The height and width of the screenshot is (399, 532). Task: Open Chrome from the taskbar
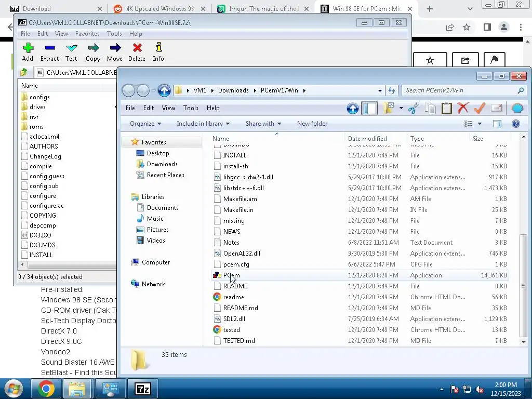[x=46, y=389]
